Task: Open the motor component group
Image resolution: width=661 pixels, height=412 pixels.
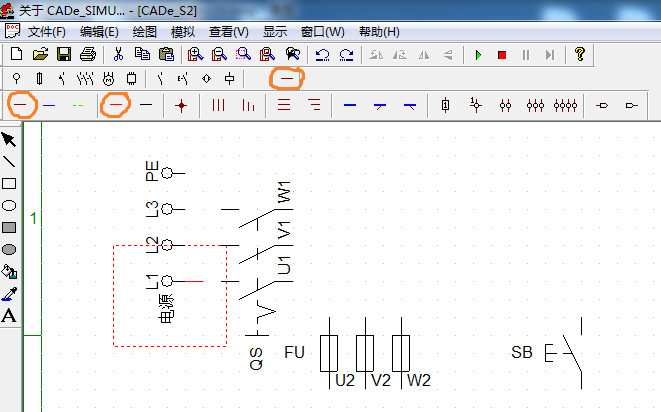Action: (x=109, y=78)
